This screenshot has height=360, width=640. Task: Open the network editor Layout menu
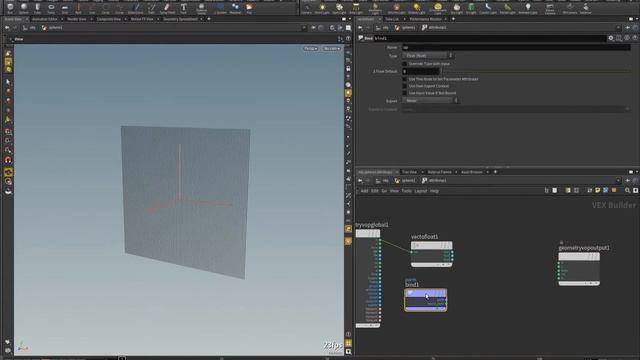coord(420,191)
